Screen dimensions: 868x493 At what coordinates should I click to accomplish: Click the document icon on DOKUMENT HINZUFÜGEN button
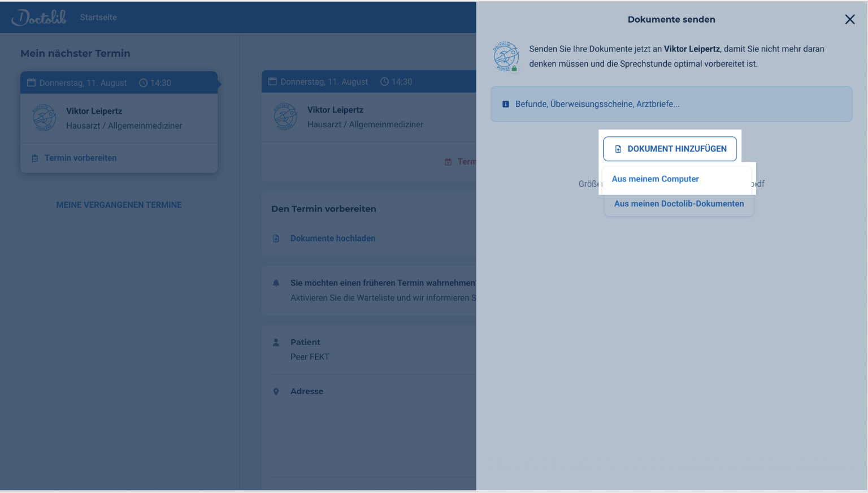point(618,149)
